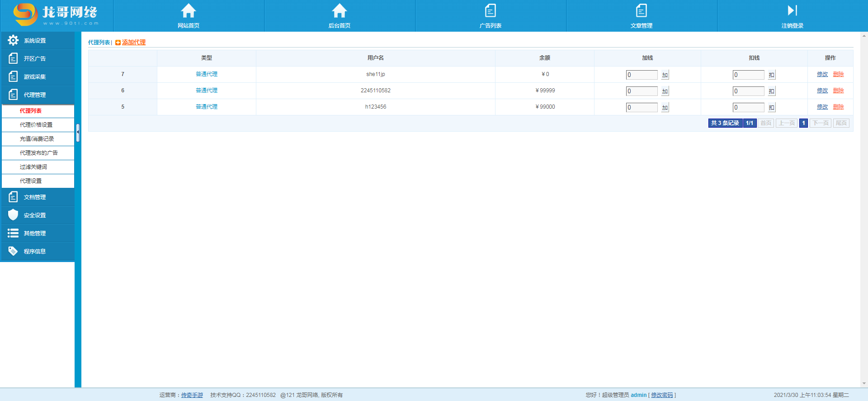Viewport: 868px width, 401px height.
Task: Click orange plus icon beside 添加代理
Action: click(x=118, y=43)
